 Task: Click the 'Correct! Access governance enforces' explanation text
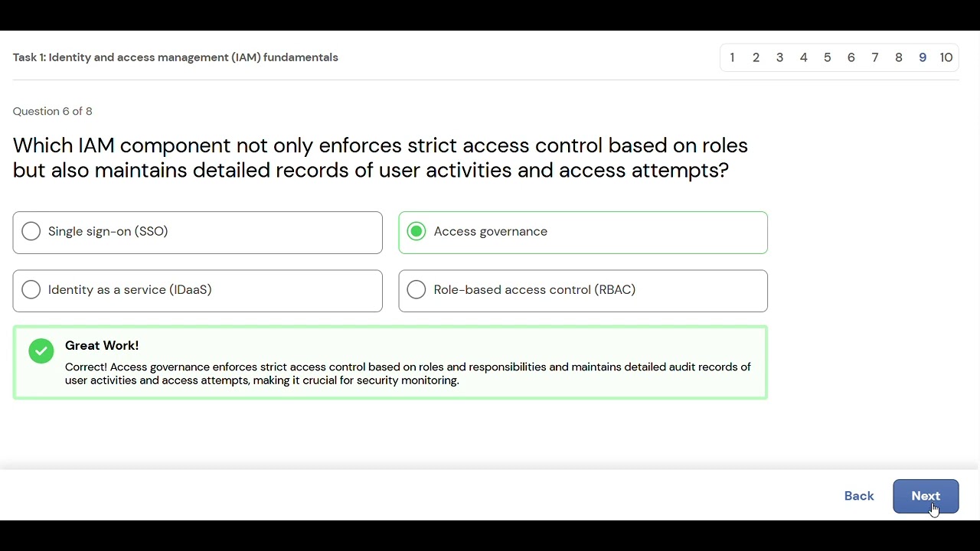pos(408,373)
